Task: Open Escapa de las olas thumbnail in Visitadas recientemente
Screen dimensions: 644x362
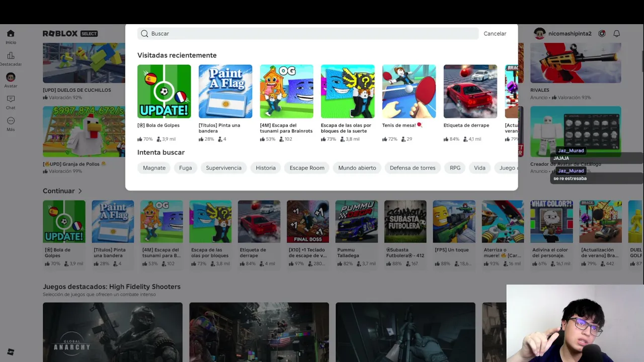Action: pos(348,91)
